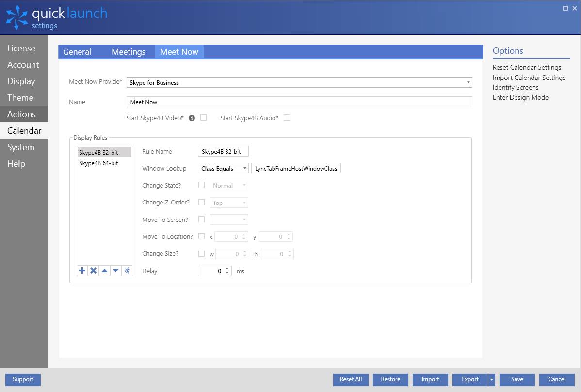581x392 pixels.
Task: Delete selected display rule with X icon
Action: 94,271
